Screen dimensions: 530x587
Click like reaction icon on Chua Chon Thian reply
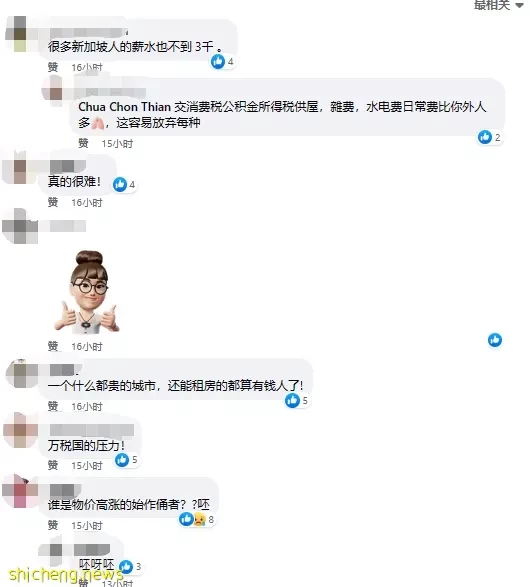click(485, 137)
